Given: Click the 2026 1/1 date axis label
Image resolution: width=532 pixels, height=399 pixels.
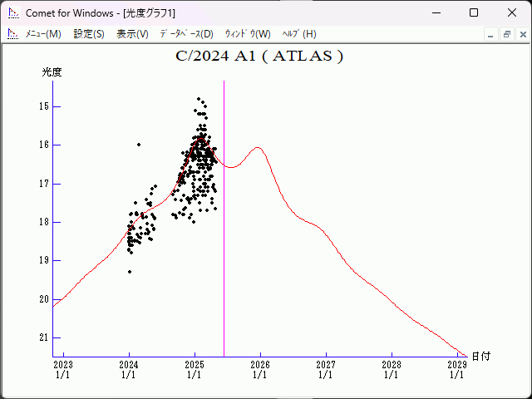Looking at the screenshot, I should point(260,370).
